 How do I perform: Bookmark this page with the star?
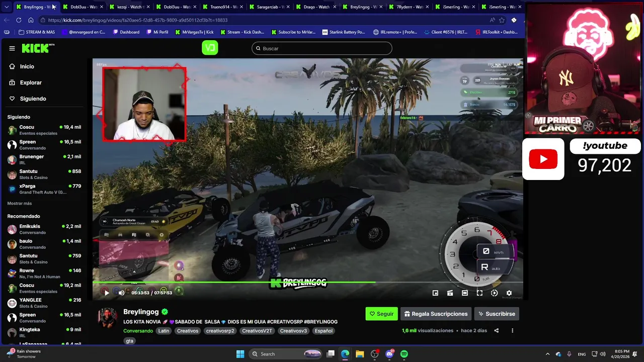tap(502, 20)
